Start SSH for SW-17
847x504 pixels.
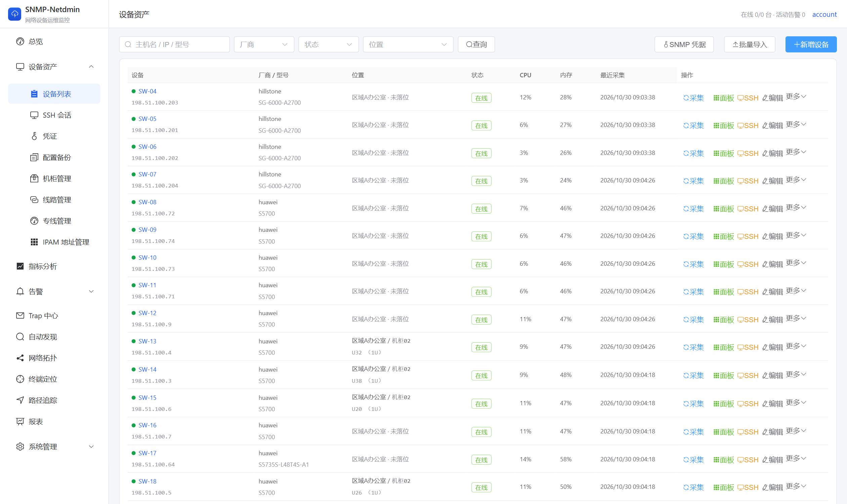pos(748,460)
